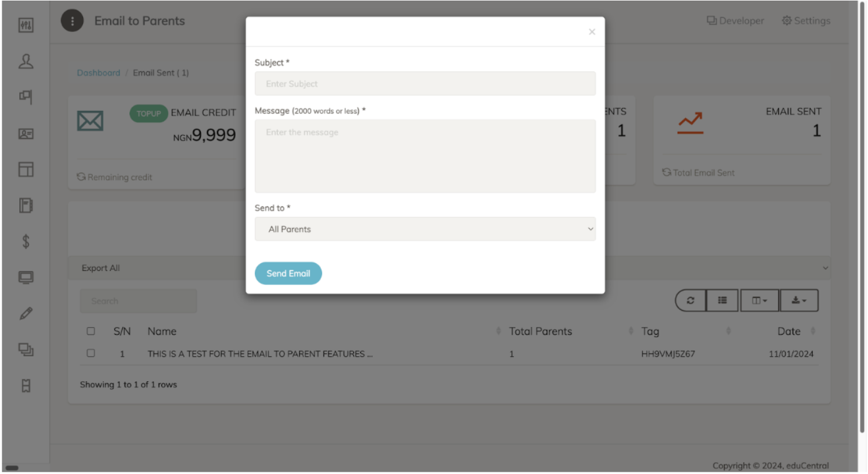The width and height of the screenshot is (868, 474).
Task: Click the refresh table icon button
Action: coord(690,301)
